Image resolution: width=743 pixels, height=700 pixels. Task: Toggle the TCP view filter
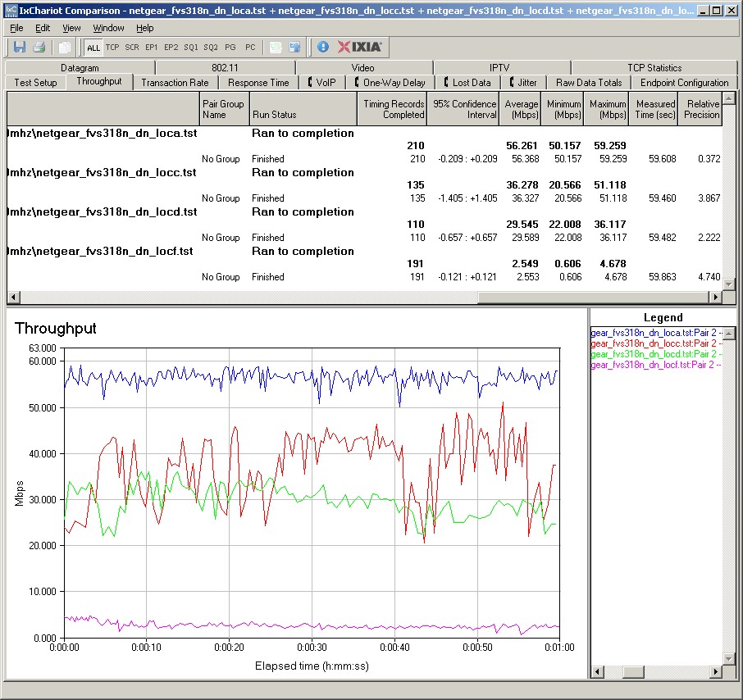coord(112,47)
